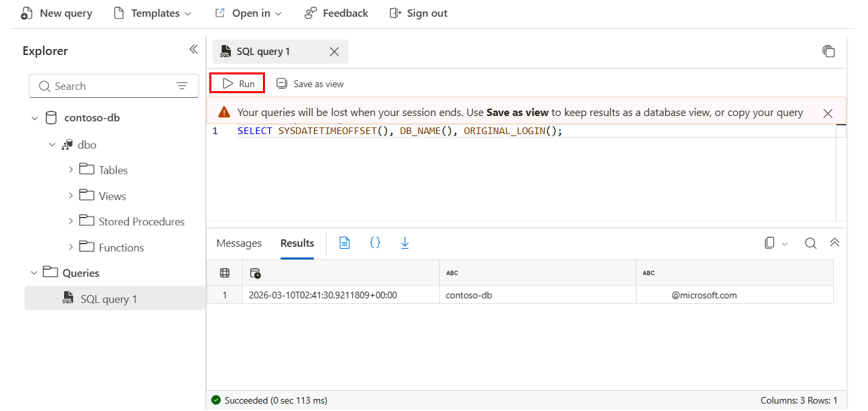This screenshot has width=868, height=411.
Task: Click the Stored Procedures folder icon
Action: point(87,220)
